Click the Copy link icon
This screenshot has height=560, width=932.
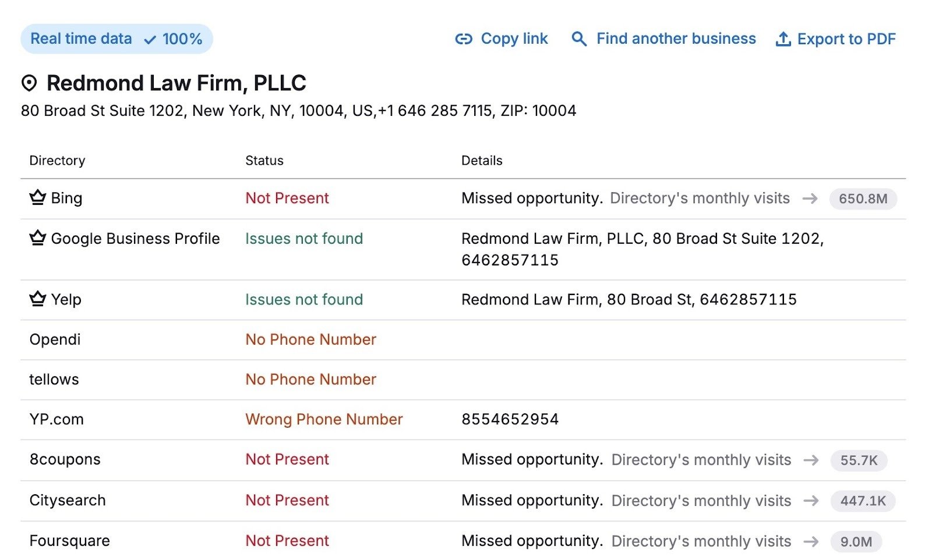pyautogui.click(x=463, y=38)
